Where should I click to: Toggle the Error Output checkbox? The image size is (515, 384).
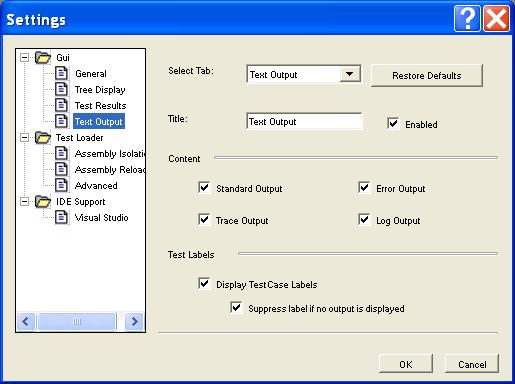coord(364,188)
